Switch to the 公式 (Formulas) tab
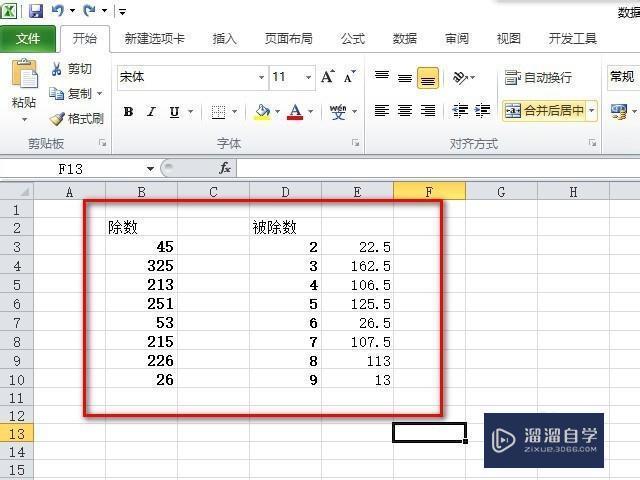This screenshot has width=640, height=480. (353, 39)
